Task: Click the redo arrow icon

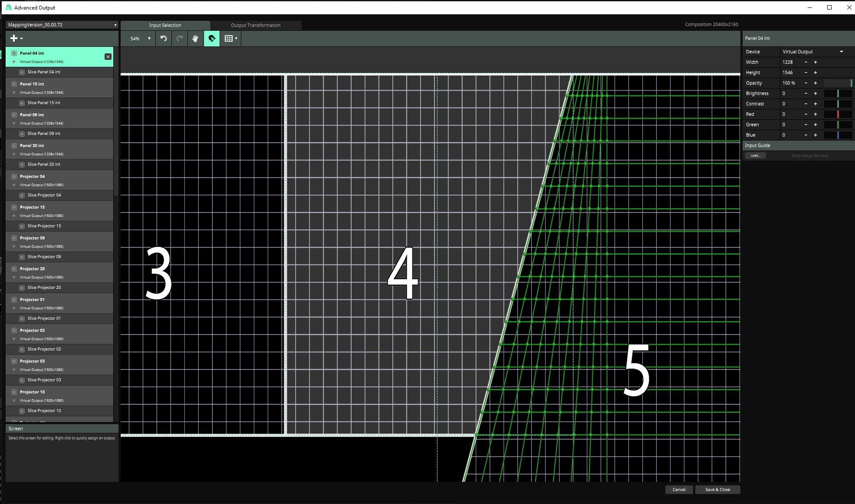Action: pyautogui.click(x=180, y=39)
